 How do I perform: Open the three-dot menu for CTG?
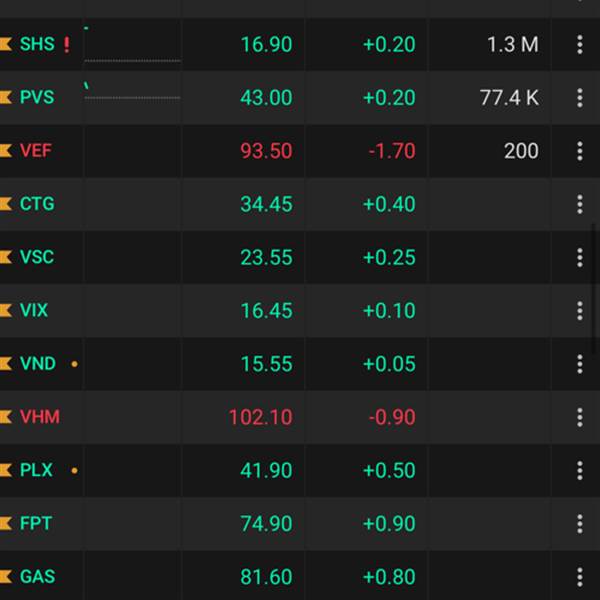pyautogui.click(x=579, y=204)
